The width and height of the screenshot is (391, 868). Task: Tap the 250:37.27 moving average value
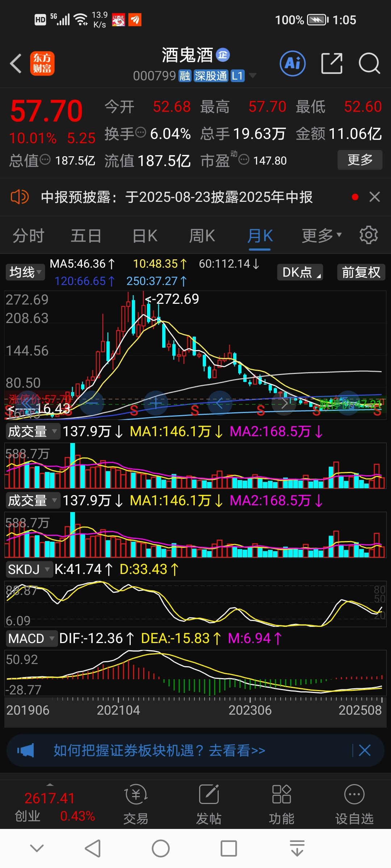[157, 281]
